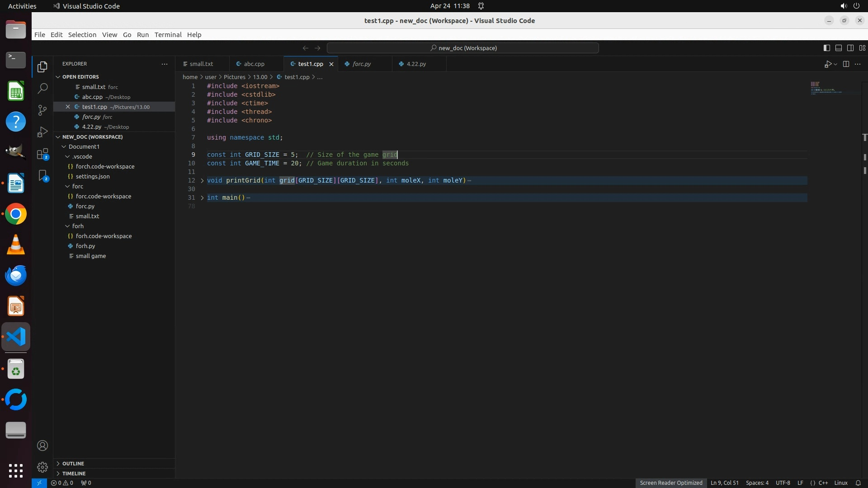Open Extensions view icon

coord(42,154)
